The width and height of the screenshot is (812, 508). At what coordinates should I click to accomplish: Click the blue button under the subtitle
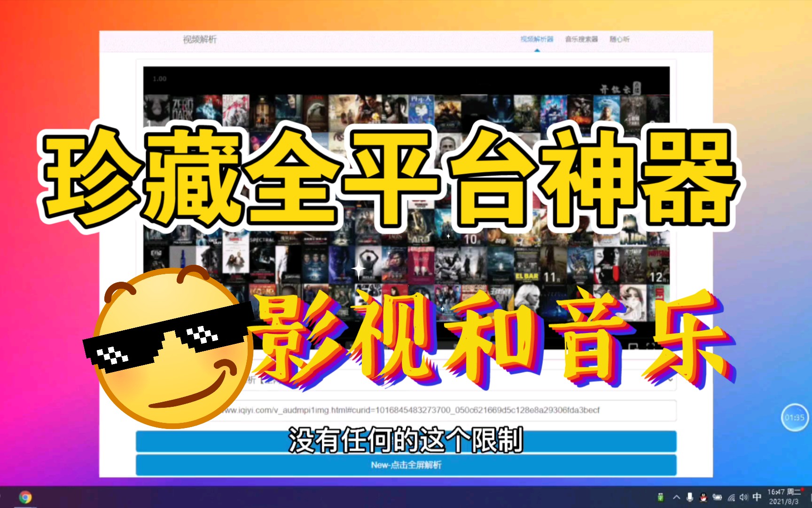point(406,441)
